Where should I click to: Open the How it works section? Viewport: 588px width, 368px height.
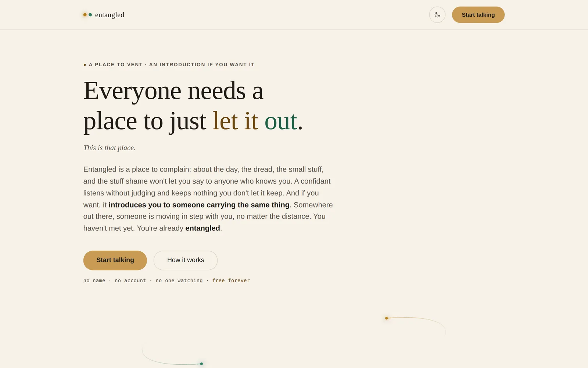click(x=186, y=260)
